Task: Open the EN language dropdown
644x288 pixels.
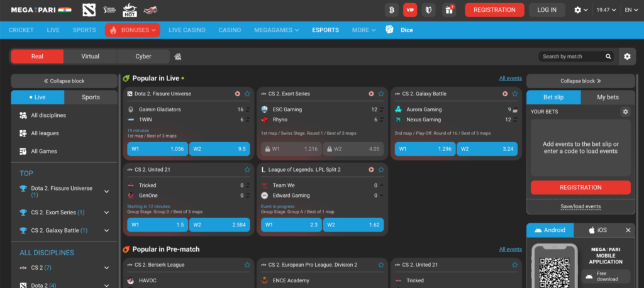Action: pos(631,10)
